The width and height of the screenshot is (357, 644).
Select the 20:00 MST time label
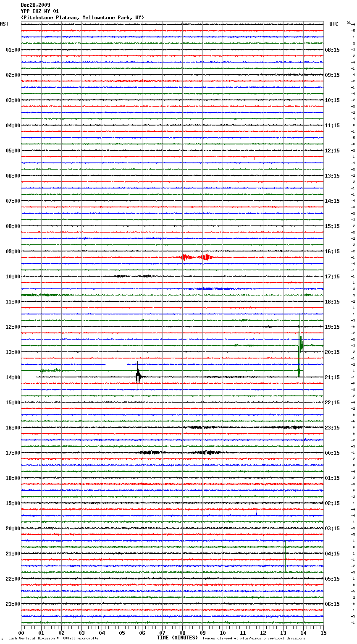13,529
